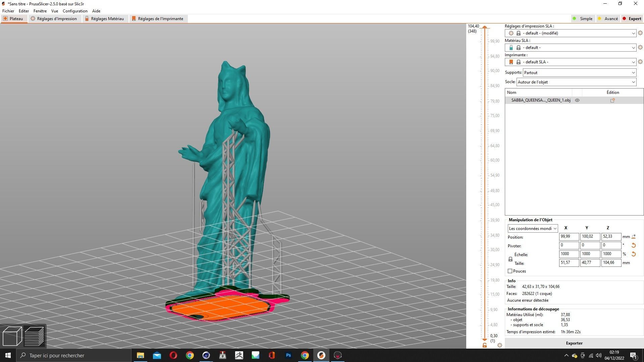Open Imprimante preset dropdown
This screenshot has width=644, height=362.
coord(571,62)
